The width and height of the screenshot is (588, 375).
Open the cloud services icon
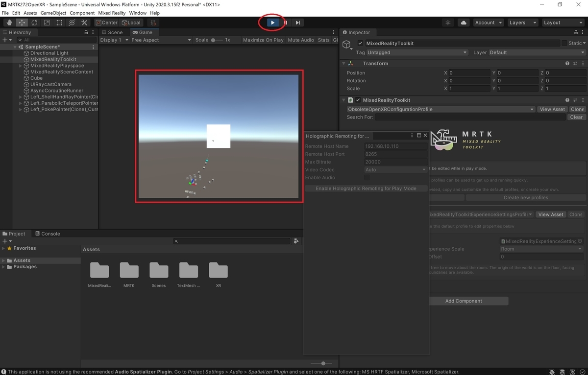[464, 23]
